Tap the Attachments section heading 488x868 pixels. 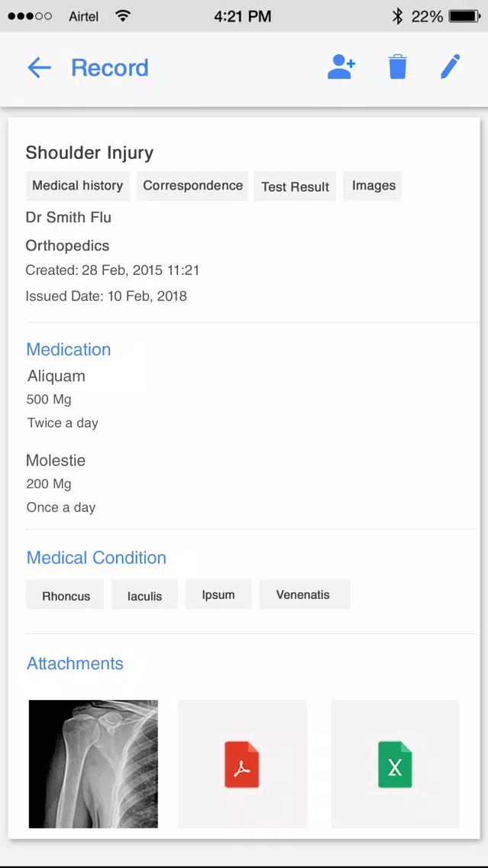click(x=76, y=663)
